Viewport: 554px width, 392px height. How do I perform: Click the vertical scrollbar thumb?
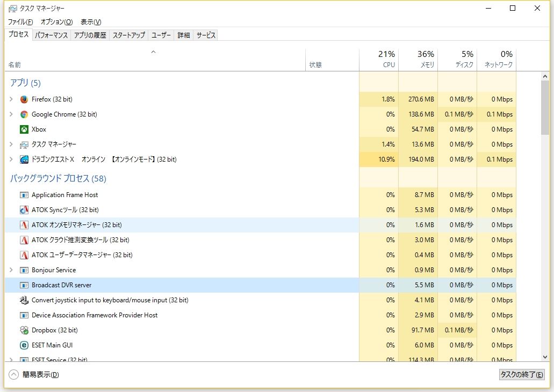[545, 107]
